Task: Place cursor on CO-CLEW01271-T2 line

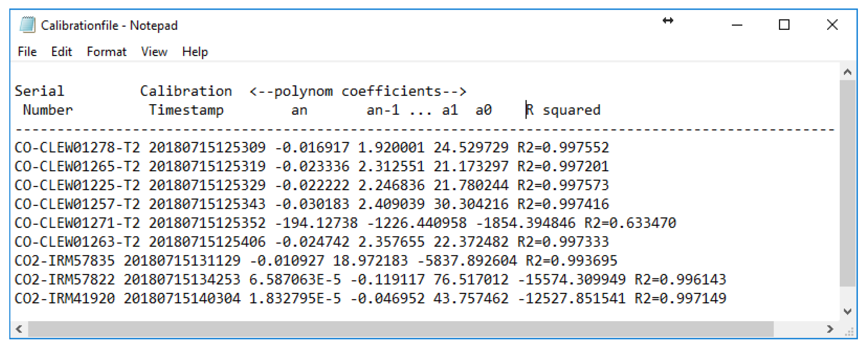Action: point(77,223)
